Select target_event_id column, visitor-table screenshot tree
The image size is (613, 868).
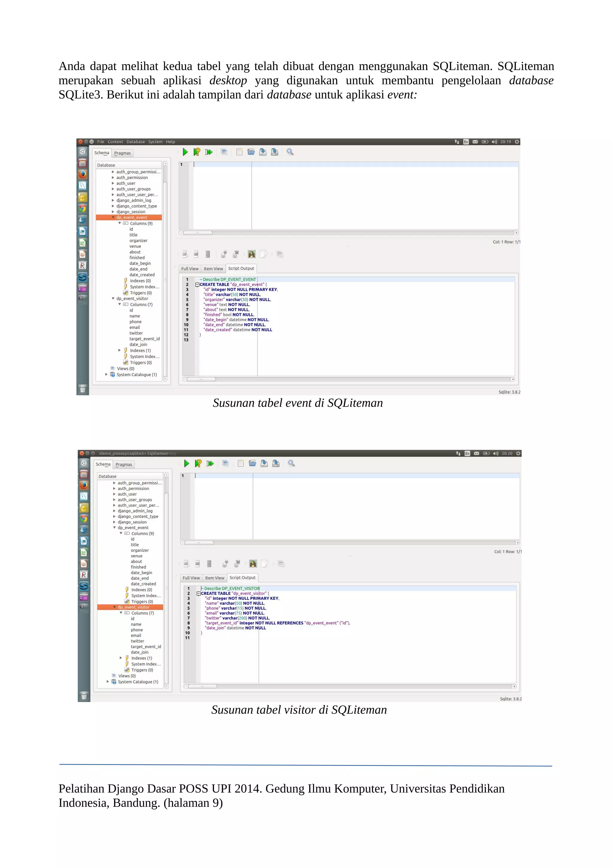click(146, 646)
